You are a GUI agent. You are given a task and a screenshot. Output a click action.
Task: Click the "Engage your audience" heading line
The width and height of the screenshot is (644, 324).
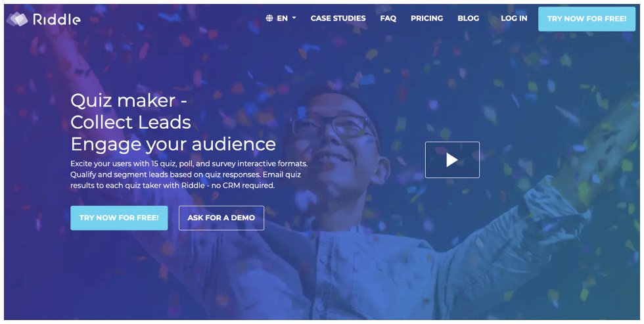[173, 144]
